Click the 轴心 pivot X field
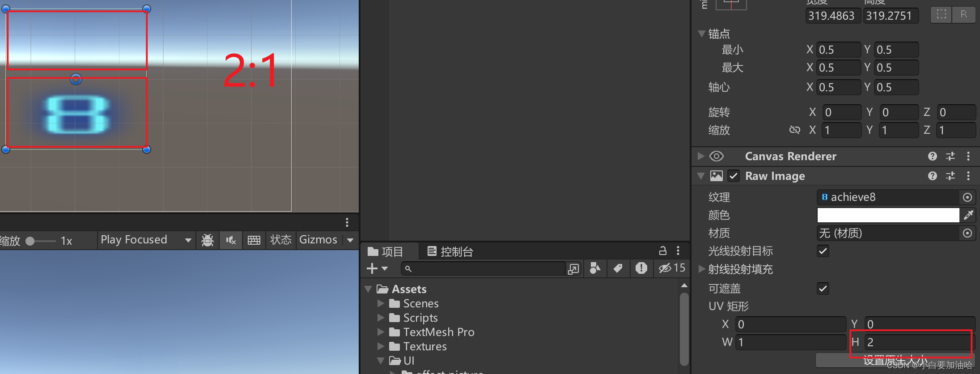The height and width of the screenshot is (374, 980). [x=839, y=87]
